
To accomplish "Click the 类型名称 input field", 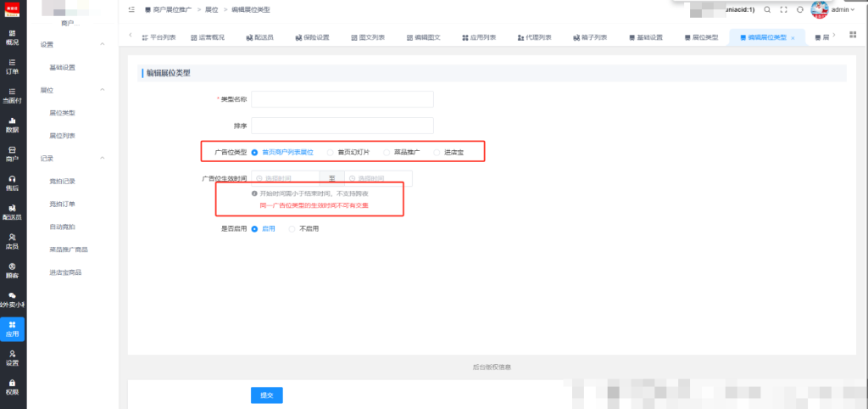I will tap(342, 99).
